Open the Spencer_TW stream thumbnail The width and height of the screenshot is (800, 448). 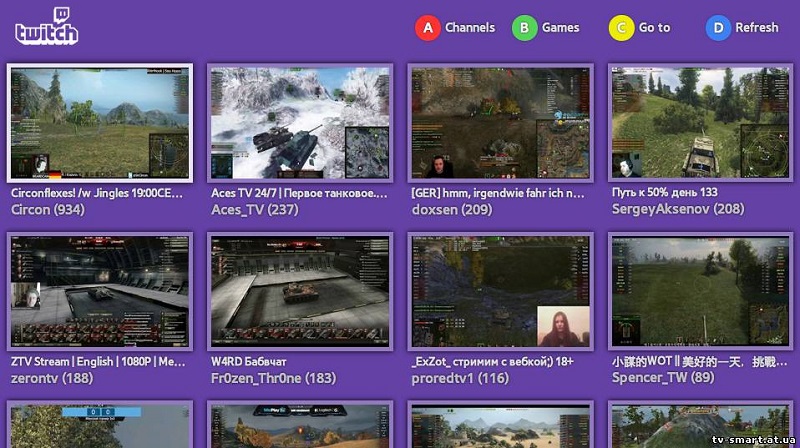701,291
